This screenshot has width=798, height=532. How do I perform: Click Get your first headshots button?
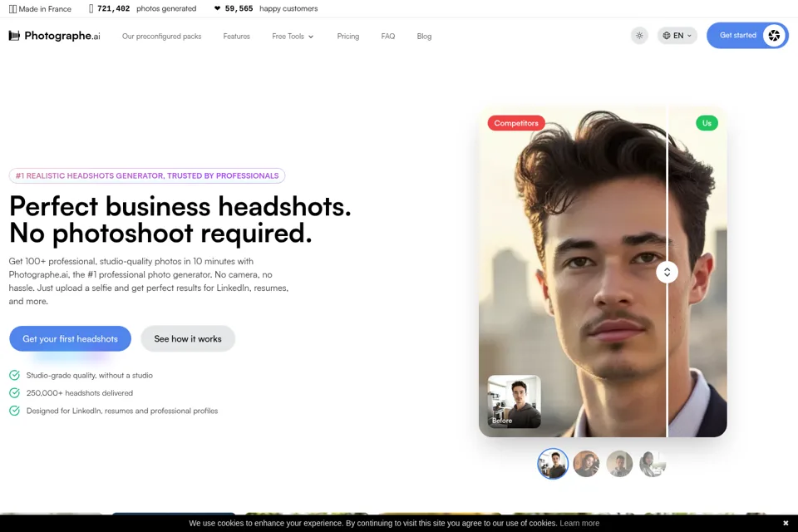click(70, 338)
